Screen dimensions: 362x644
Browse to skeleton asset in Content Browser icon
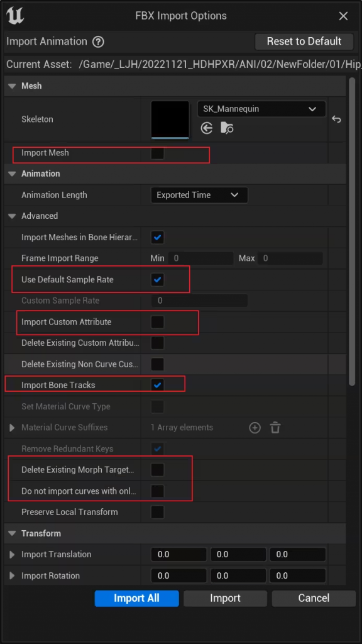coord(227,128)
